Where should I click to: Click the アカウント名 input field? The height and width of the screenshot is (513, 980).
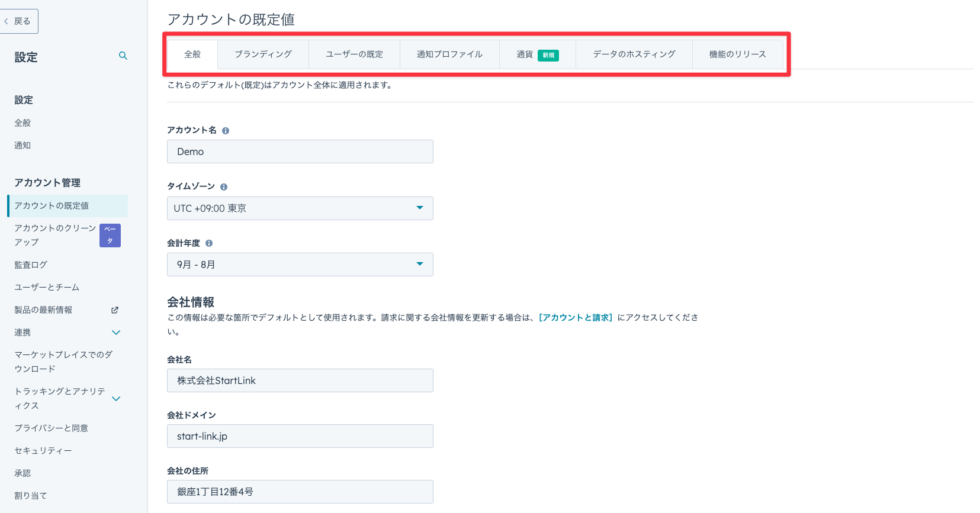[x=300, y=151]
